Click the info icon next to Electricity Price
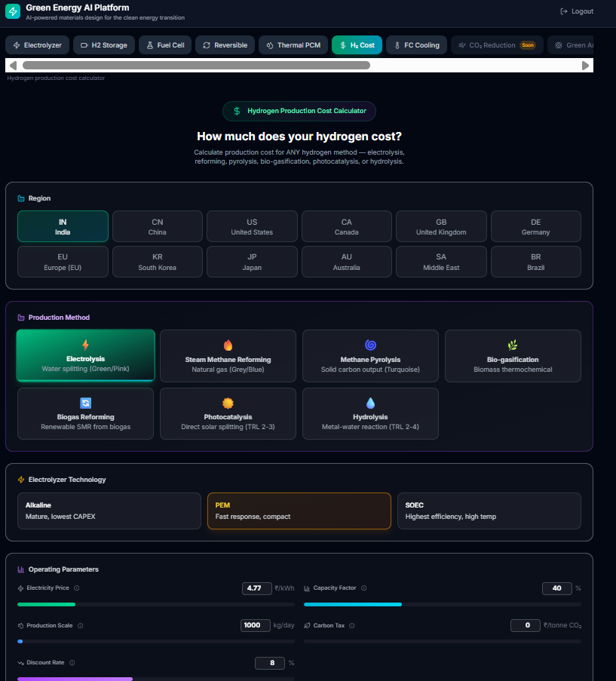This screenshot has height=681, width=616. pos(77,588)
